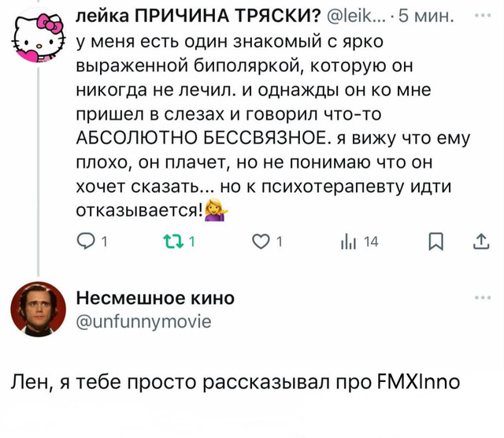Click the Несмешное кино display name

coord(155,298)
